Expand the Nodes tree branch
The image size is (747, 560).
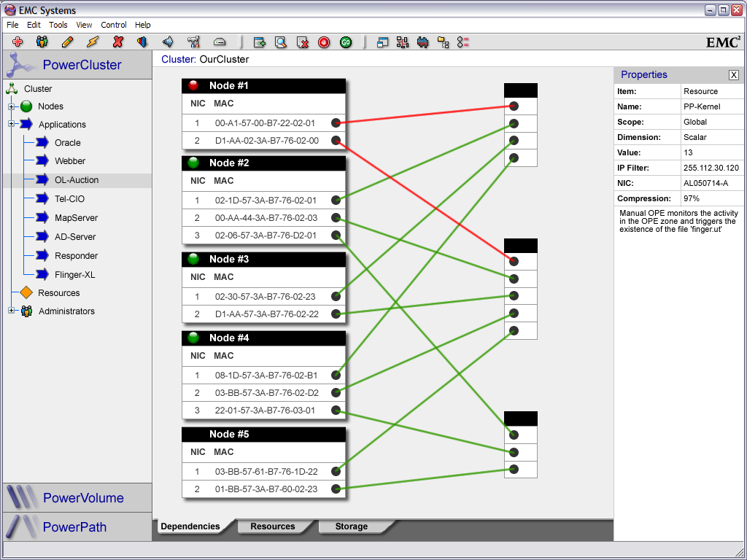(12, 106)
